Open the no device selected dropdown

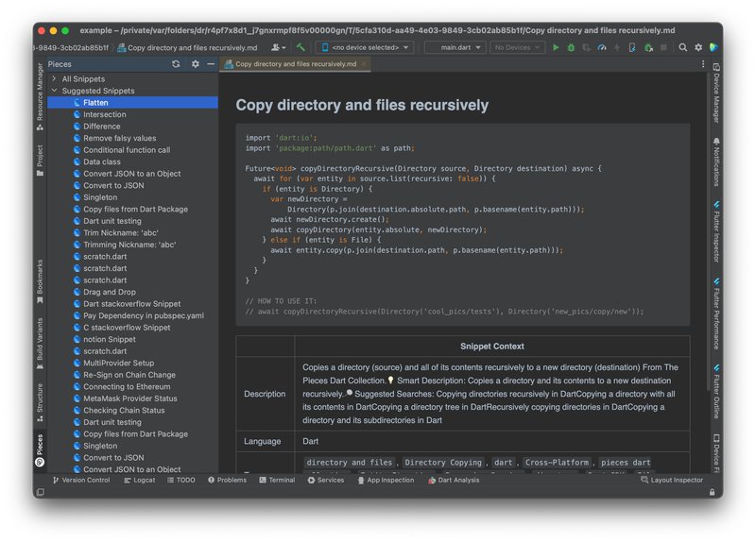point(365,47)
